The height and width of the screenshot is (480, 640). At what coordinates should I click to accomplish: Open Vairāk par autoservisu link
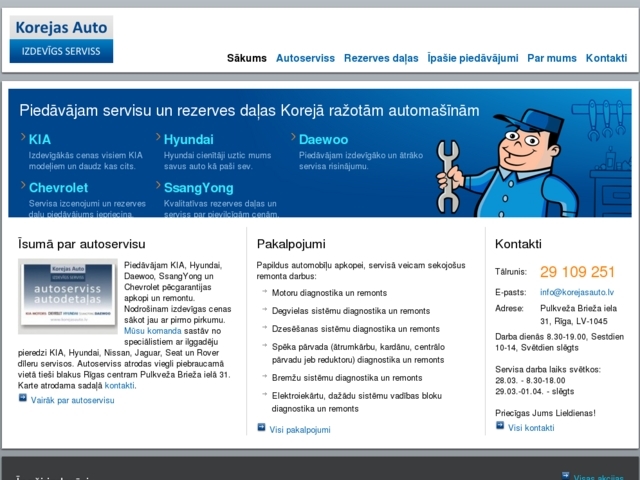pyautogui.click(x=73, y=400)
